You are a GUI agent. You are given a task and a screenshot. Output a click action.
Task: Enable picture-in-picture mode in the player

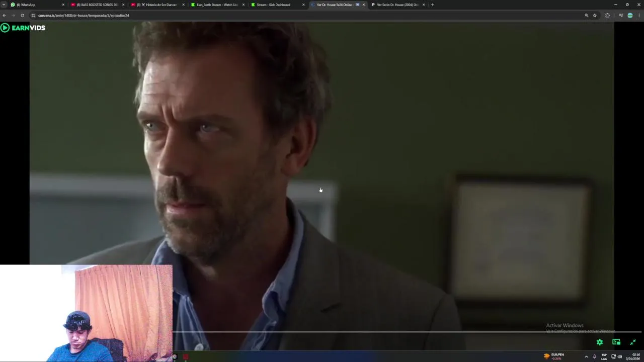point(616,342)
